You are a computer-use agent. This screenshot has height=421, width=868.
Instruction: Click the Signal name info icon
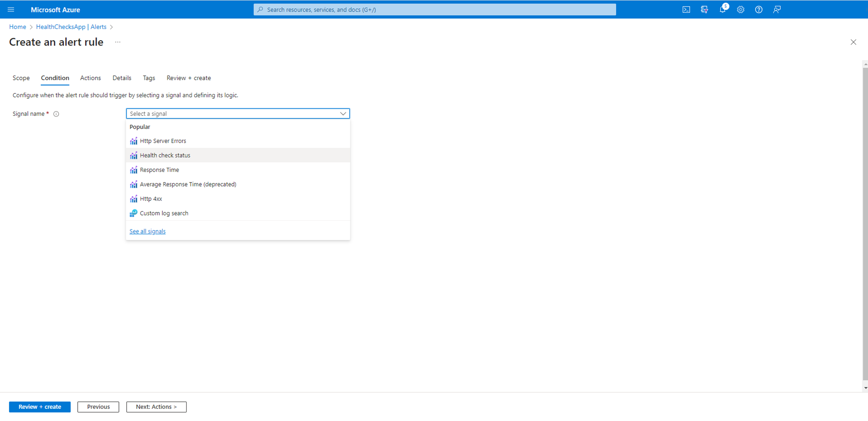click(56, 114)
